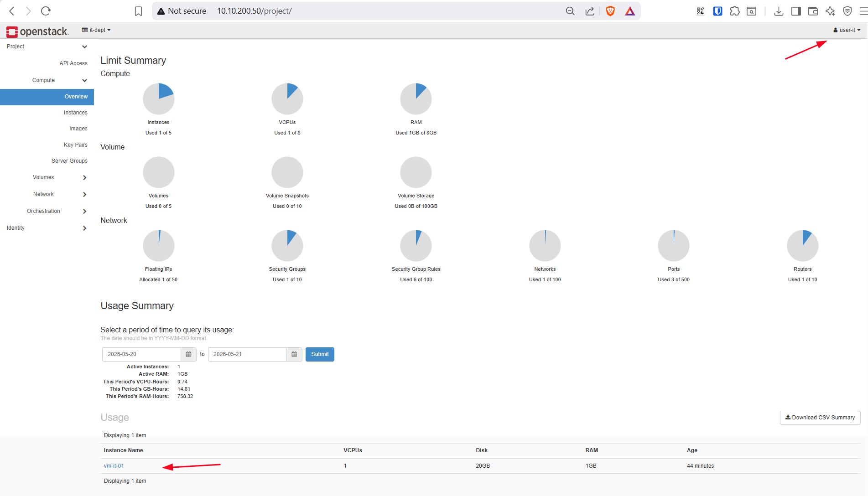Image resolution: width=868 pixels, height=496 pixels.
Task: Open the Brave Wallet icon
Action: 813,11
